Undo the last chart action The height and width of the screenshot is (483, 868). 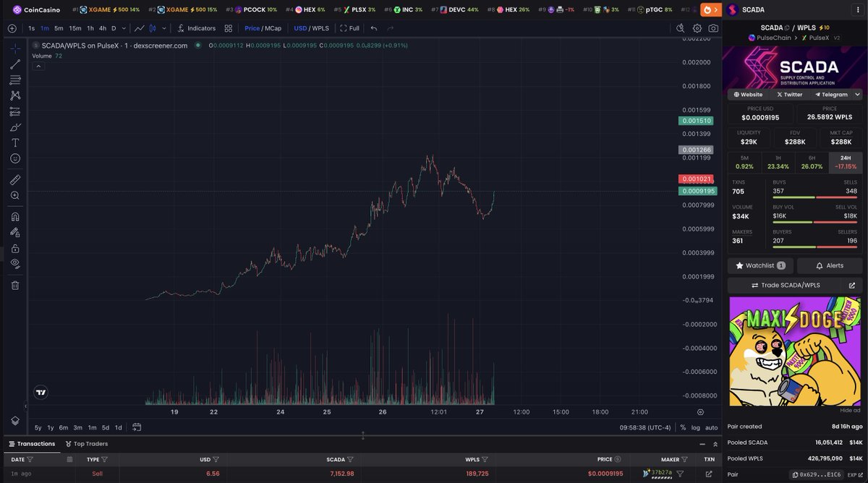tap(374, 28)
